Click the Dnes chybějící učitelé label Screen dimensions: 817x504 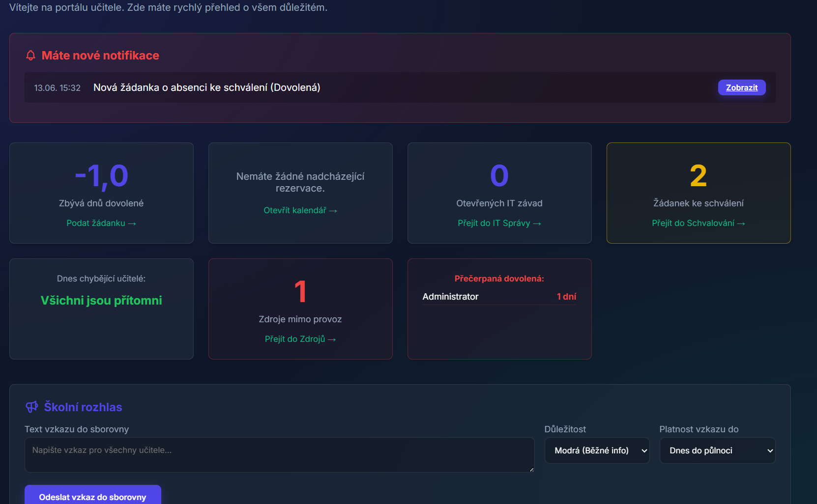pyautogui.click(x=101, y=279)
